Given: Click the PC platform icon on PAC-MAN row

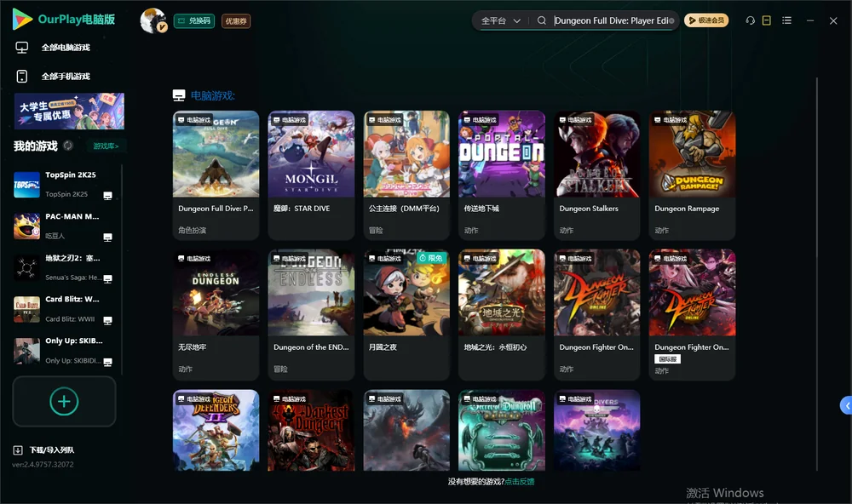Looking at the screenshot, I should tap(107, 238).
